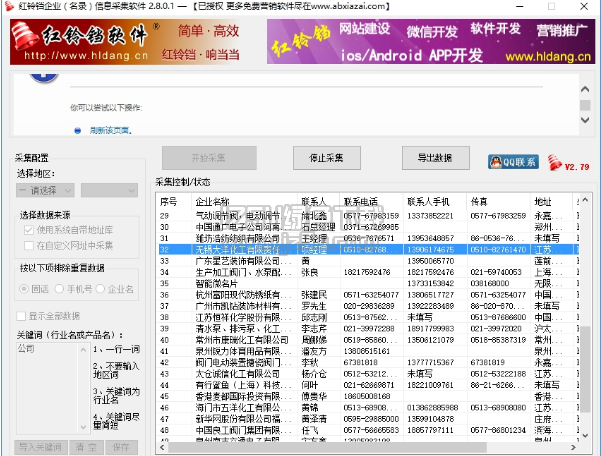This screenshot has width=601, height=456.
Task: Sort by 序号 column header
Action: coord(174,202)
